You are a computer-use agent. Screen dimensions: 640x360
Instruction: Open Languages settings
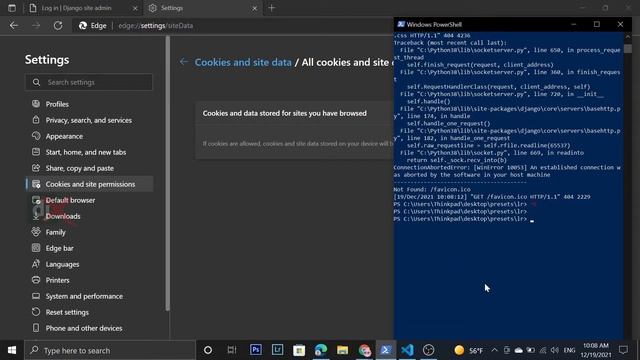click(x=62, y=264)
